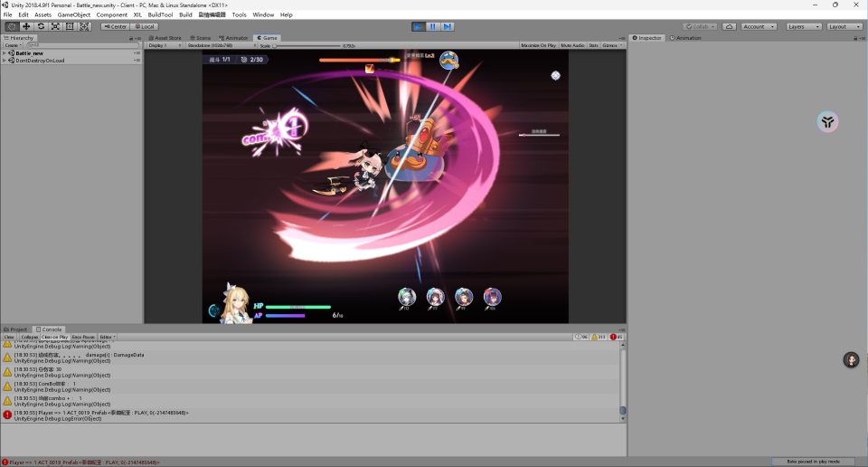
Task: Open the Display 1 dropdown
Action: tap(165, 45)
